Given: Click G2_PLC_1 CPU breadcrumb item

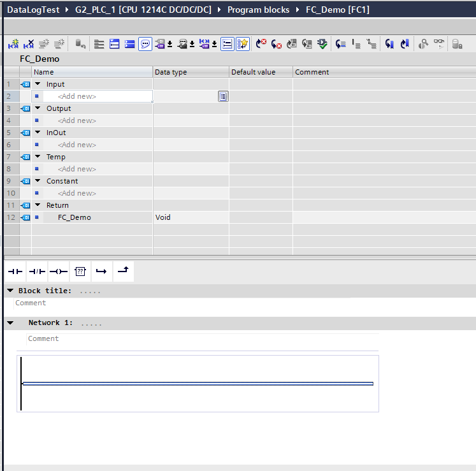Looking at the screenshot, I should (x=143, y=10).
